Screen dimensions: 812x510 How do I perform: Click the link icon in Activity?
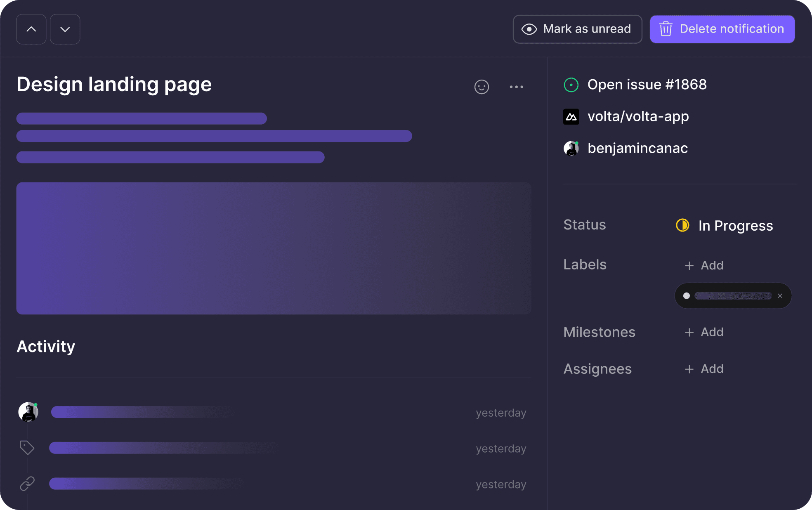[x=27, y=483]
